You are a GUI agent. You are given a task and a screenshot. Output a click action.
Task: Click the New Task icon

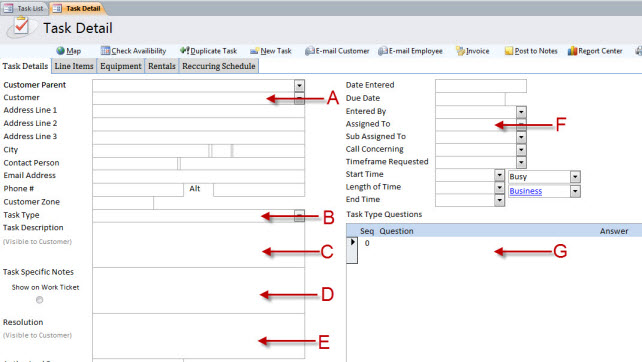pyautogui.click(x=255, y=51)
